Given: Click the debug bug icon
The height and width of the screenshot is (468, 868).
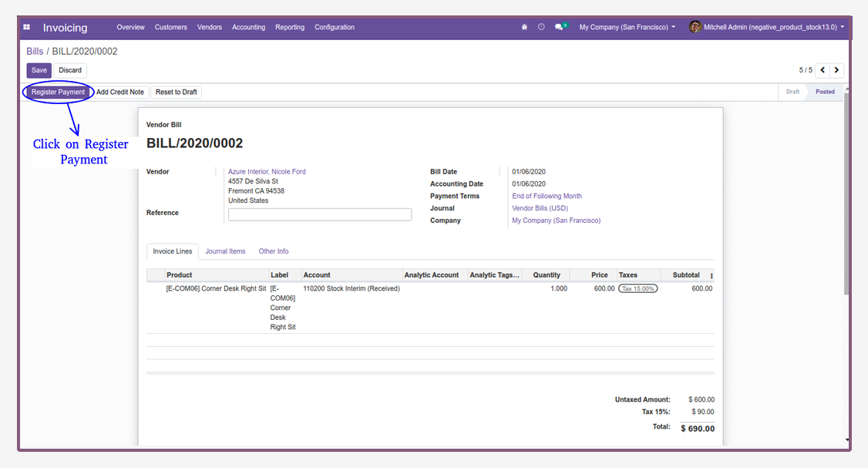Looking at the screenshot, I should pyautogui.click(x=524, y=27).
